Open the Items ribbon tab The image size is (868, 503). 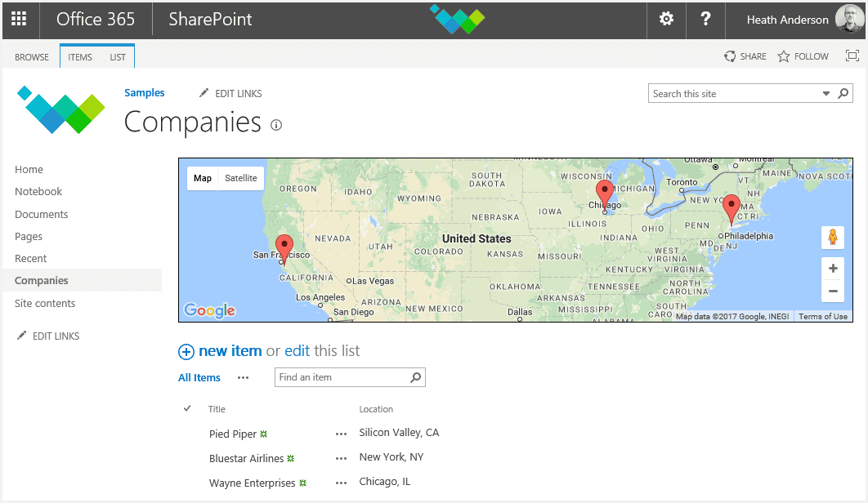coord(80,57)
